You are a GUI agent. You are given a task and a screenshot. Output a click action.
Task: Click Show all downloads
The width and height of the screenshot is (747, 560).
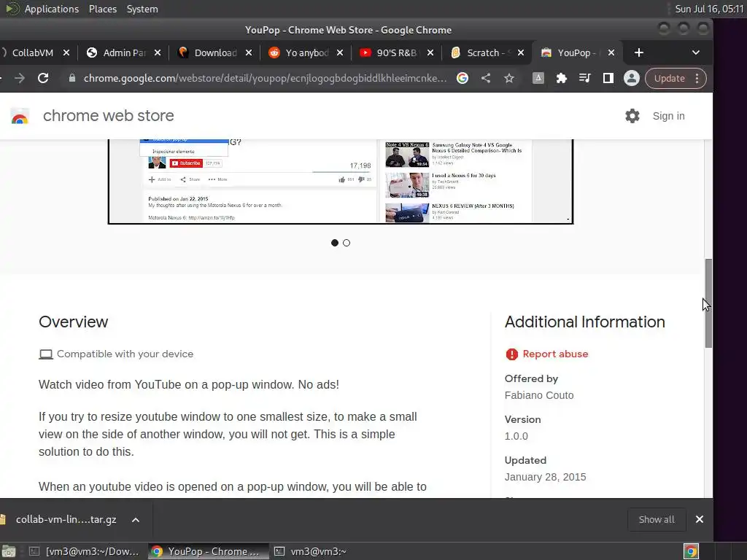[657, 519]
